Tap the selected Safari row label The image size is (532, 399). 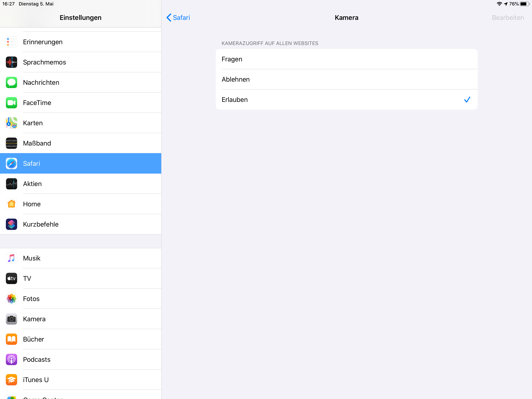[x=32, y=163]
